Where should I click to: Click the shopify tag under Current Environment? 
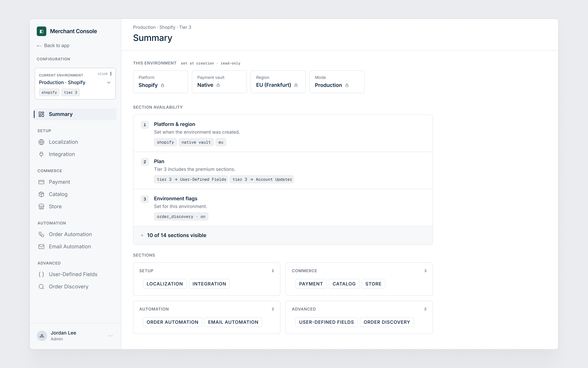49,93
